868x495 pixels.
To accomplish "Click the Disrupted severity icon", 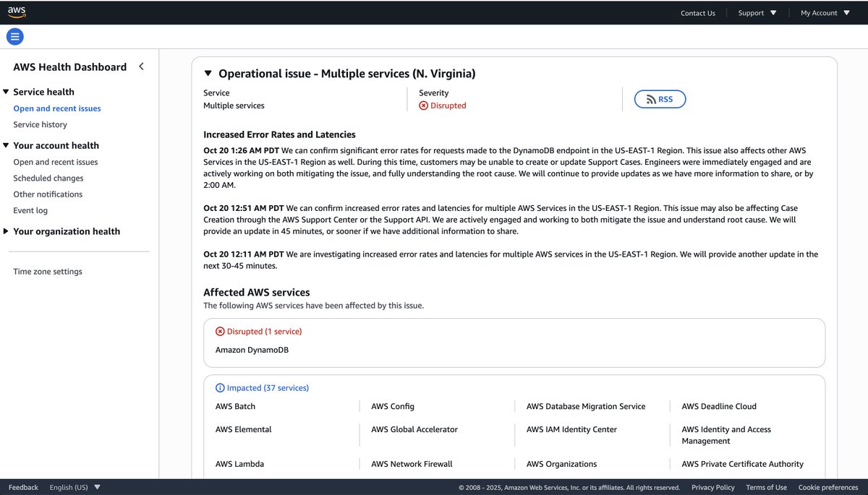I will [x=424, y=106].
